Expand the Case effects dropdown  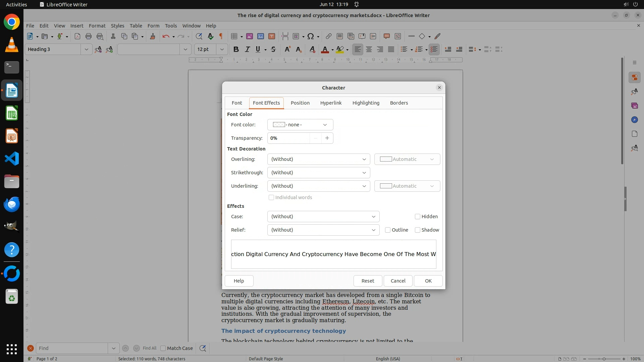point(323,217)
